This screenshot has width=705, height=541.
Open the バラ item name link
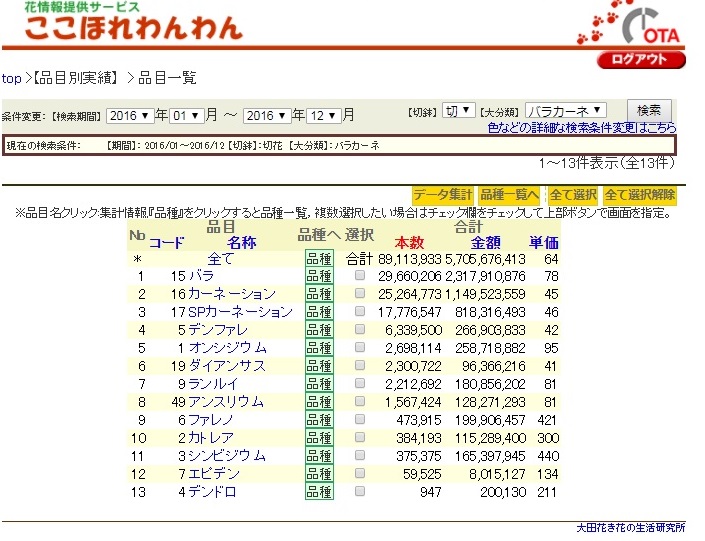(201, 276)
